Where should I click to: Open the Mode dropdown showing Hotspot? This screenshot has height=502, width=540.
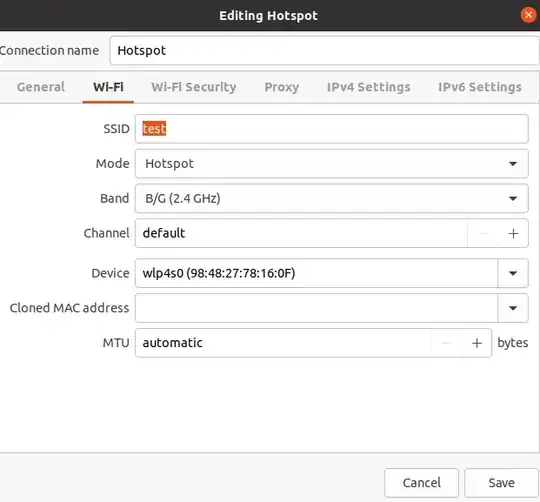tap(332, 164)
